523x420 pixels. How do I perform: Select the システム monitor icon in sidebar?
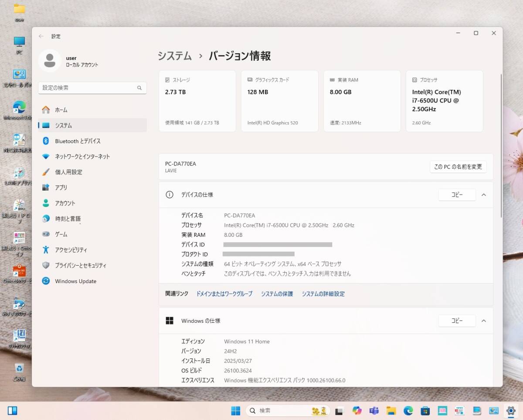[46, 125]
